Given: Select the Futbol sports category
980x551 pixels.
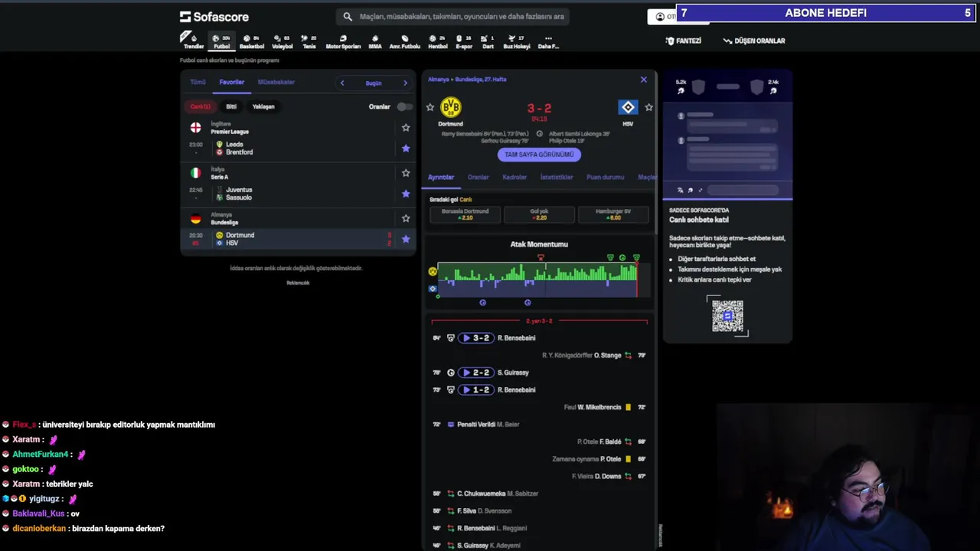Looking at the screenshot, I should (x=221, y=41).
